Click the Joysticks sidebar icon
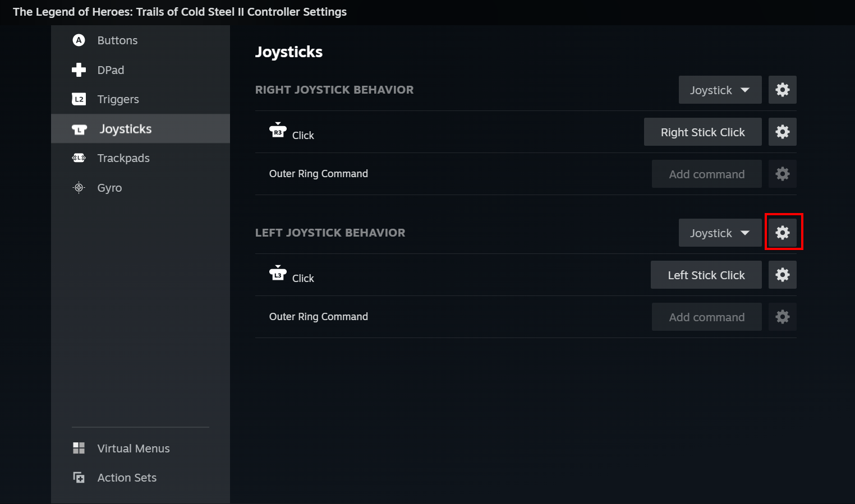The height and width of the screenshot is (504, 855). [x=79, y=130]
